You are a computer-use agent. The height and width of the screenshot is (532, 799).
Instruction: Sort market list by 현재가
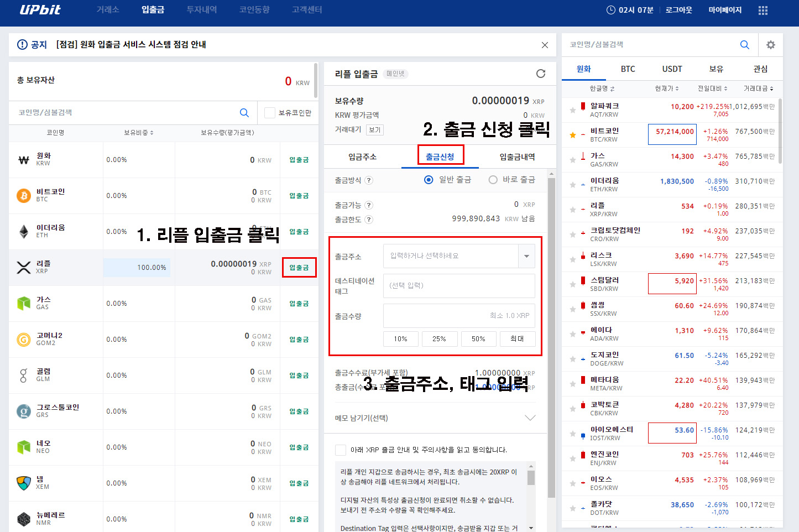[x=667, y=88]
